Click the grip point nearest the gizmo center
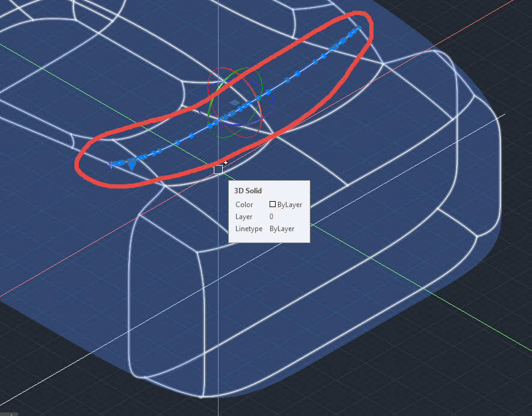Viewport: 532px width, 416px height. [x=248, y=103]
